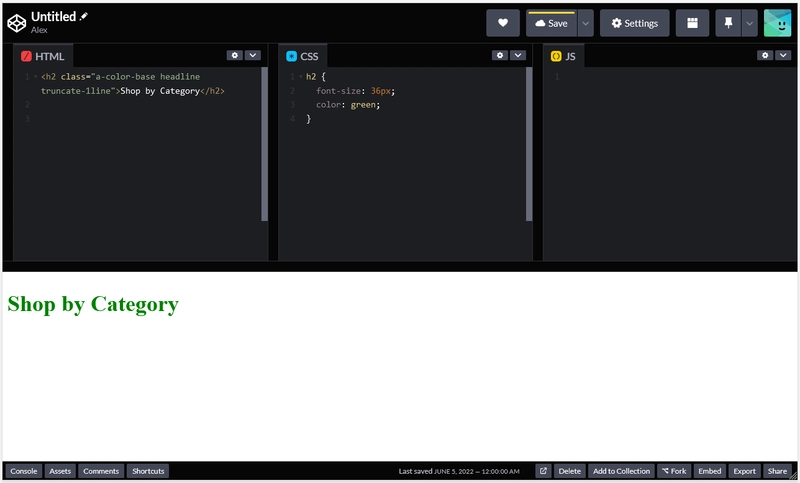Open HTML panel chevron dropdown
800x483 pixels.
(253, 55)
